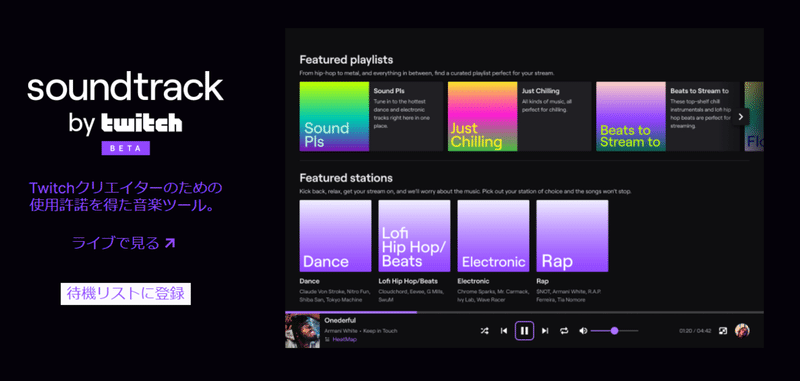This screenshot has width=800, height=381.
Task: Play the Electronic station tile
Action: [x=493, y=236]
